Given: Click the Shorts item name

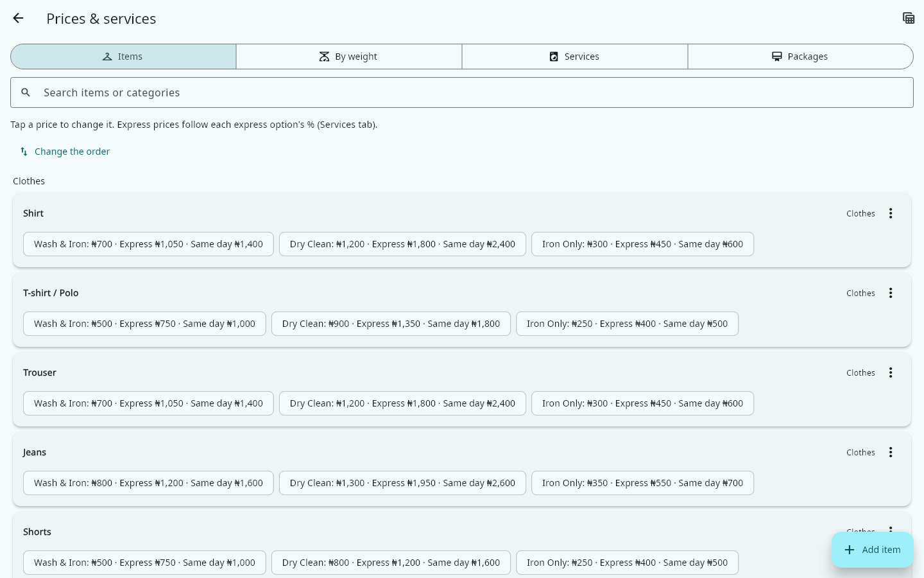Looking at the screenshot, I should (x=37, y=532).
